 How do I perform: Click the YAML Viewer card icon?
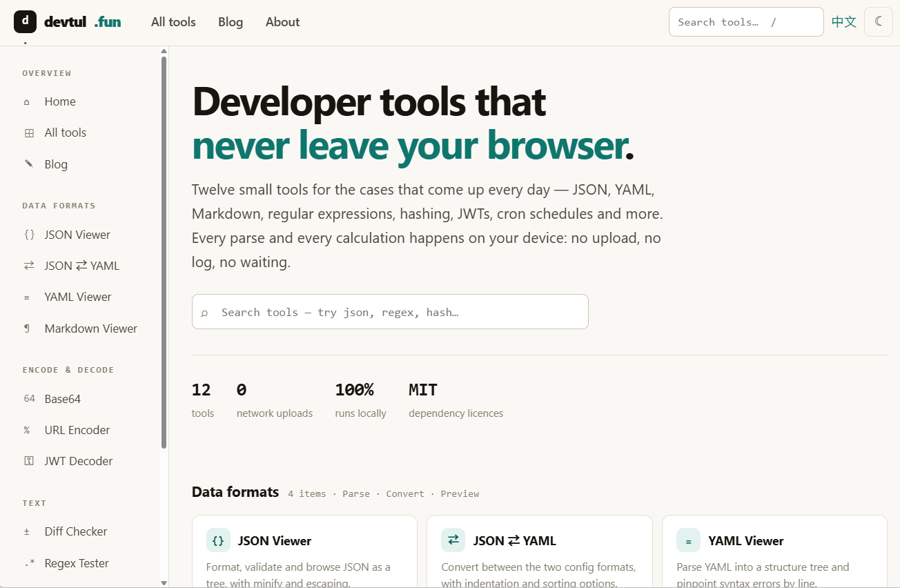click(x=688, y=540)
